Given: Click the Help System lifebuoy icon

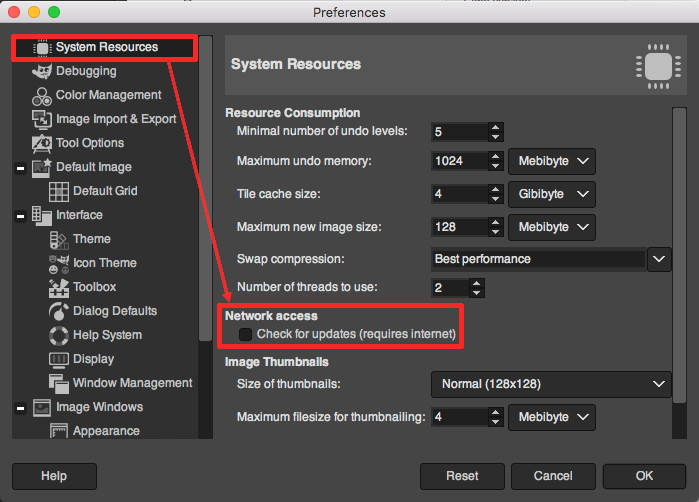Looking at the screenshot, I should tap(59, 336).
